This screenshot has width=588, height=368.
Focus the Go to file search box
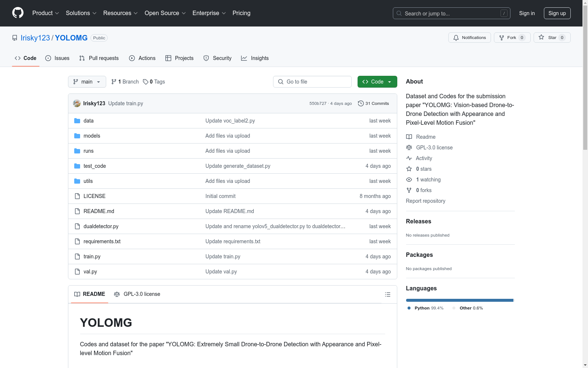point(312,82)
